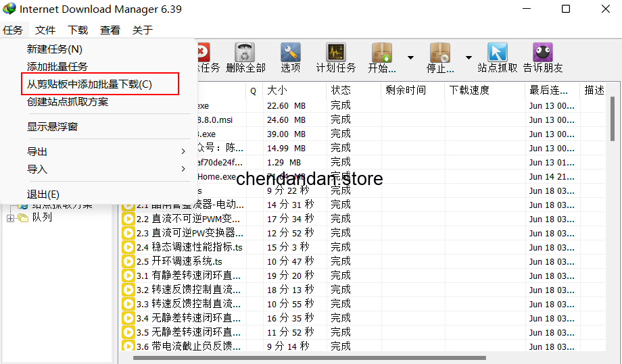Click the horizontal scrollbar at bottom
The width and height of the screenshot is (622, 364).
click(310, 358)
